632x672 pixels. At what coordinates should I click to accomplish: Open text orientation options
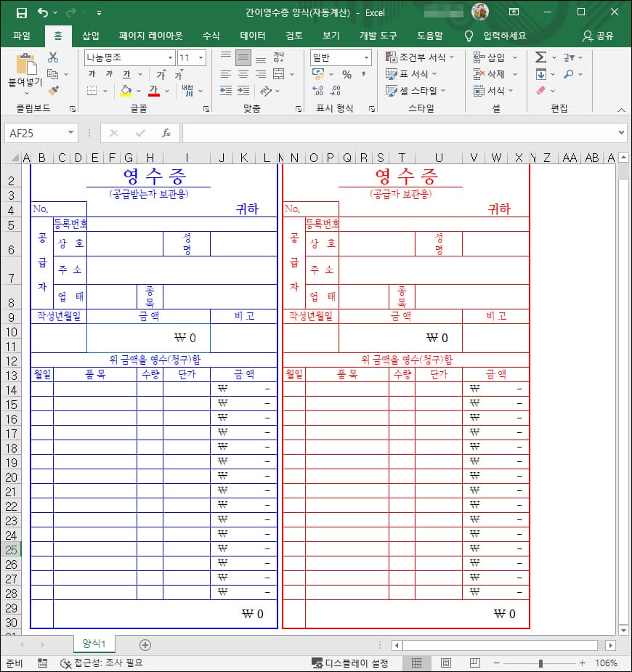(x=266, y=90)
